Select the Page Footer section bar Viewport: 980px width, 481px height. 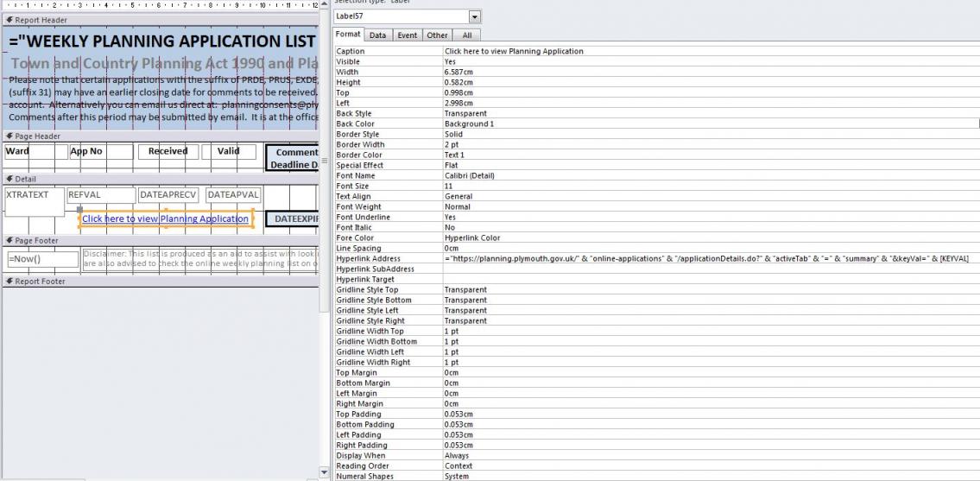click(x=161, y=240)
